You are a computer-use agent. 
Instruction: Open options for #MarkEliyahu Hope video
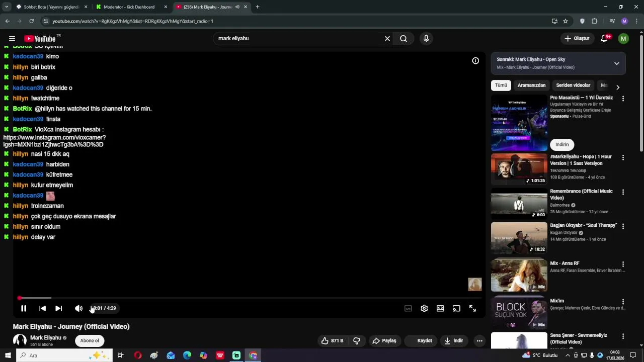[x=623, y=157]
